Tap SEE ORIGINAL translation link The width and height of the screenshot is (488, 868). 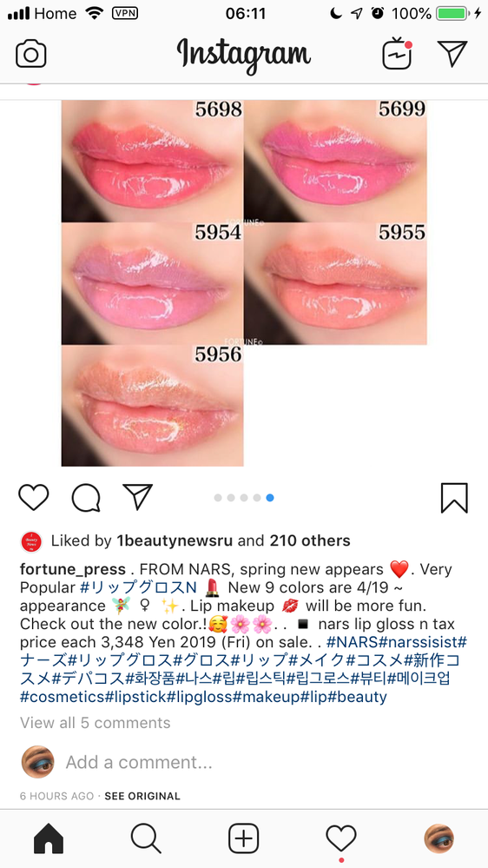point(142,796)
